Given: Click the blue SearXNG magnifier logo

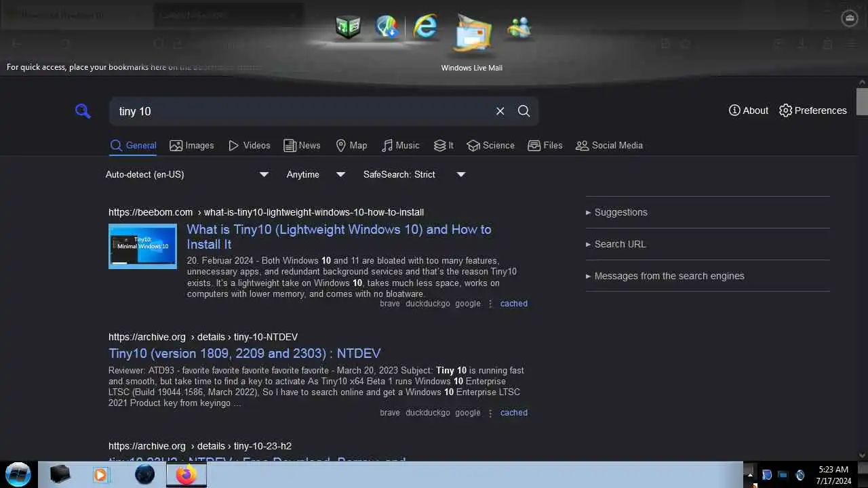Looking at the screenshot, I should point(83,111).
